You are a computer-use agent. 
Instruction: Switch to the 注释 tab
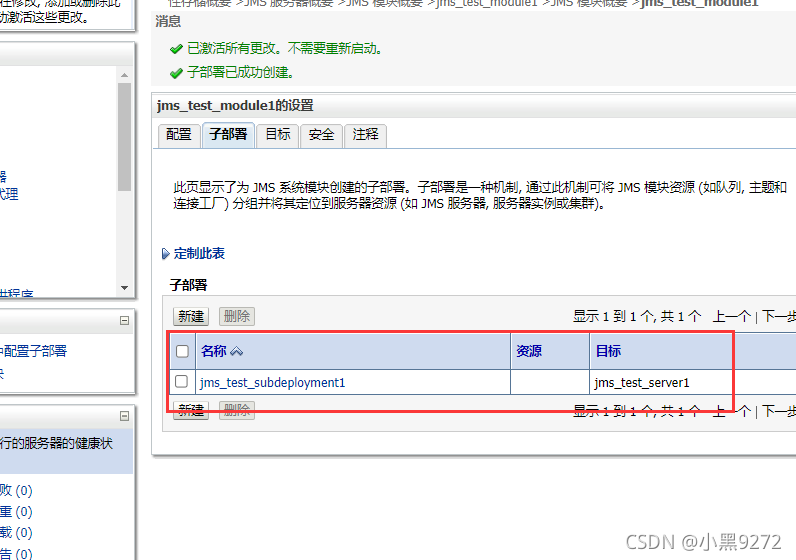coord(365,135)
